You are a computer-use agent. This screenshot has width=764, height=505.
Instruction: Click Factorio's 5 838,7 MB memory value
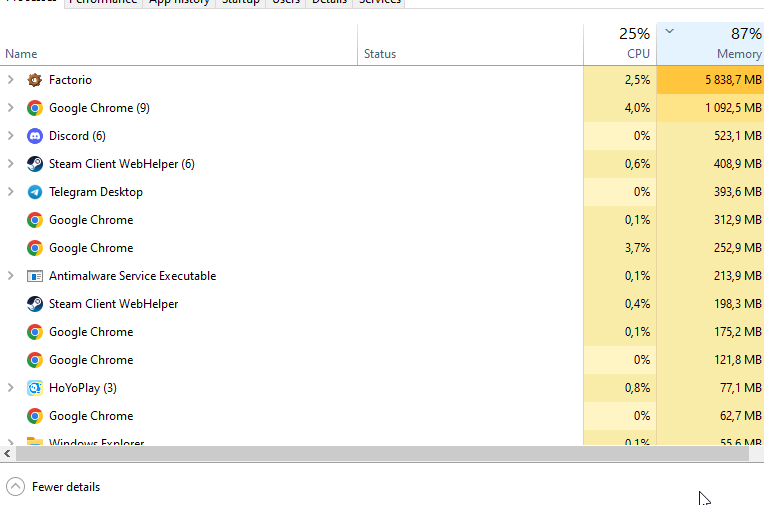[733, 80]
